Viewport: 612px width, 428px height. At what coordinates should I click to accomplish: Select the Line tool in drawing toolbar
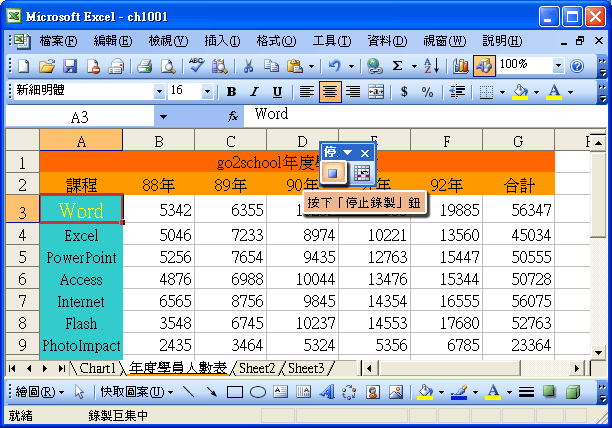[189, 392]
